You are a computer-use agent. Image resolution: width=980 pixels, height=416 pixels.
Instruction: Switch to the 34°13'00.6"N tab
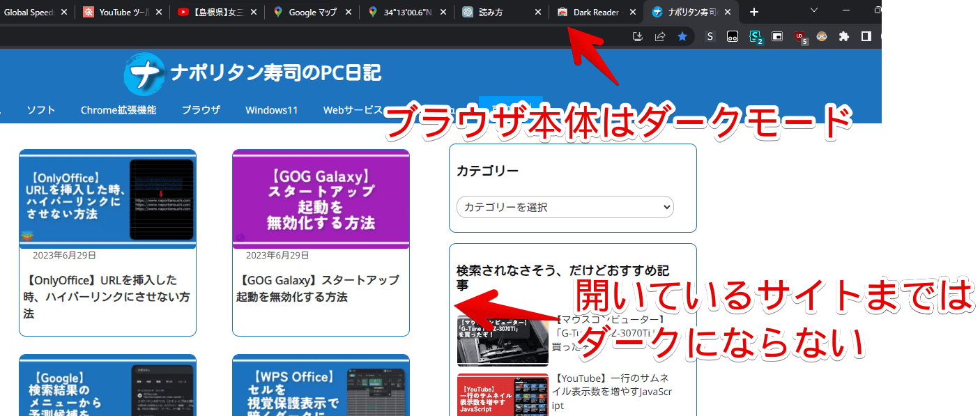pos(406,13)
